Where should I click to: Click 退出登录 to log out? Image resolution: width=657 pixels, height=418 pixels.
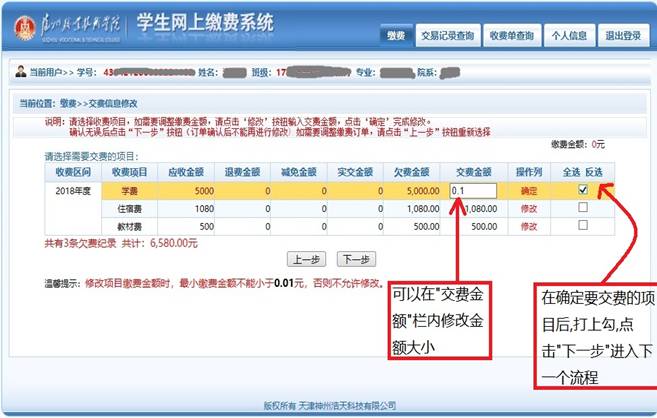click(623, 35)
